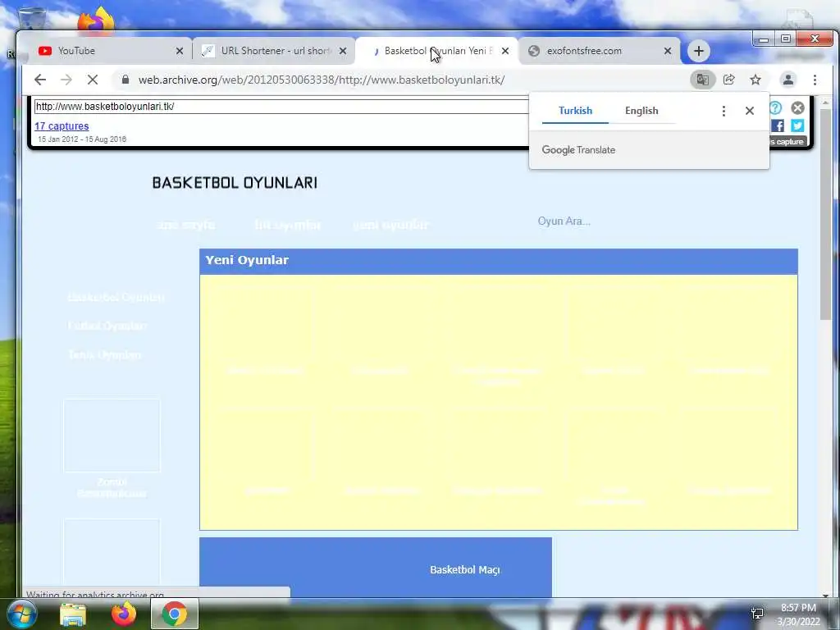Open the Basketbol Maçı game link

pos(464,570)
